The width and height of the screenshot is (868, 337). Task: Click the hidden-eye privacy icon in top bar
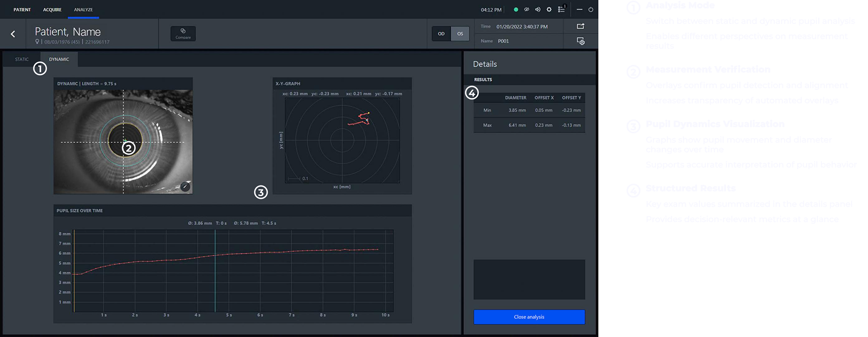point(527,9)
